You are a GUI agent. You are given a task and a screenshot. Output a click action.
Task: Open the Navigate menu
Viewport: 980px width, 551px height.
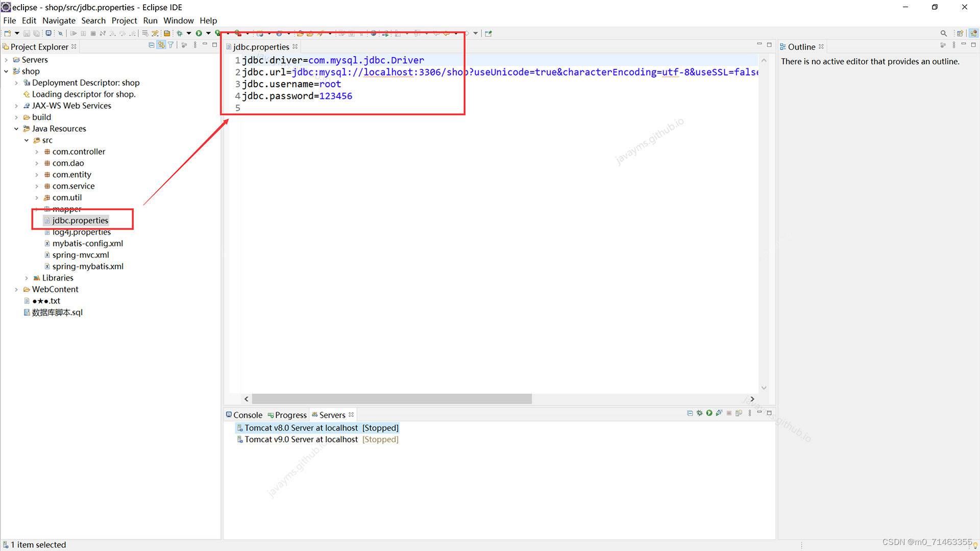tap(59, 20)
